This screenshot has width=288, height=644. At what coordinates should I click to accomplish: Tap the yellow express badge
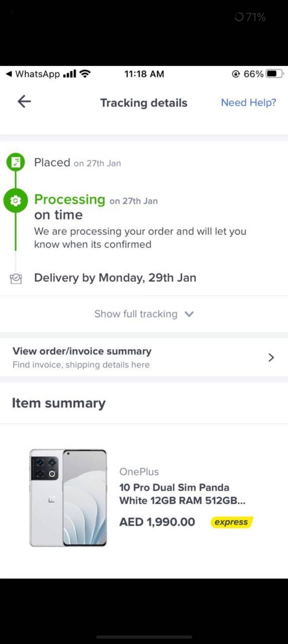tap(231, 522)
